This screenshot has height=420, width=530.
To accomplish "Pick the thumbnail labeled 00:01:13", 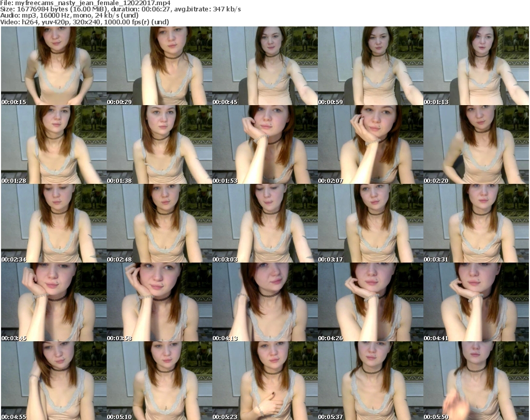I will click(476, 66).
